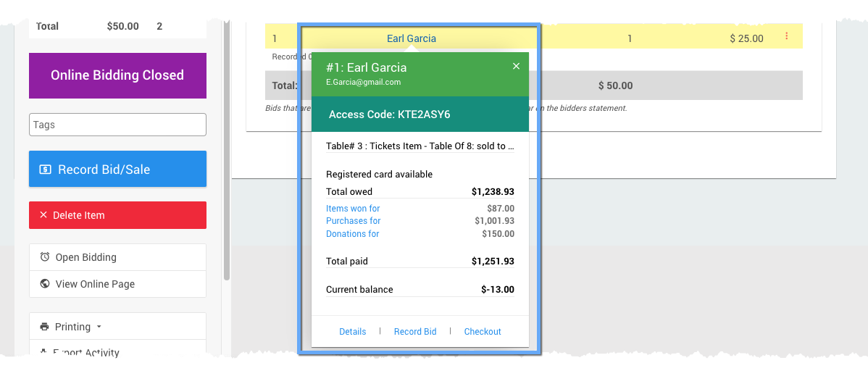Screen dimensions: 868x376
Task: Open the Donations for link
Action: pyautogui.click(x=353, y=234)
